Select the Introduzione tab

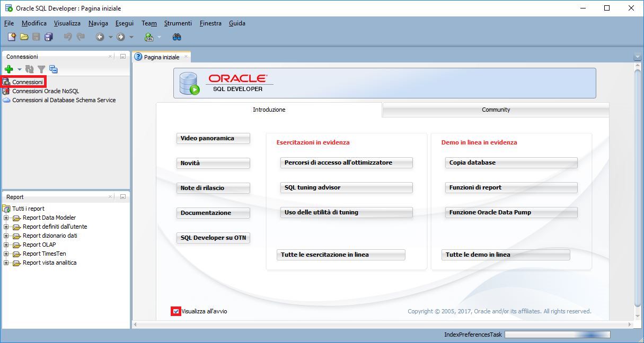click(x=269, y=110)
